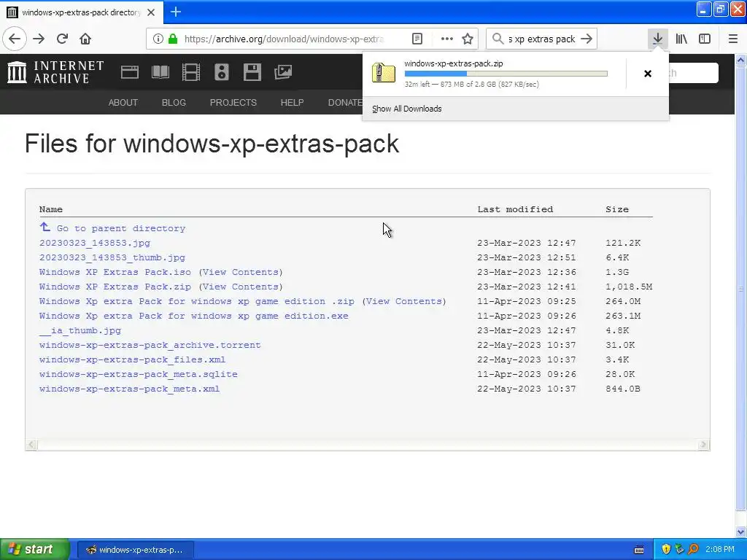This screenshot has height=560, width=747.
Task: Open page actions three-dots menu
Action: tap(447, 39)
